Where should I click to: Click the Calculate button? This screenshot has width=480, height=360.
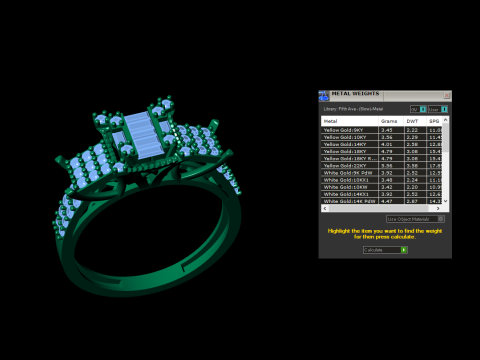385,250
